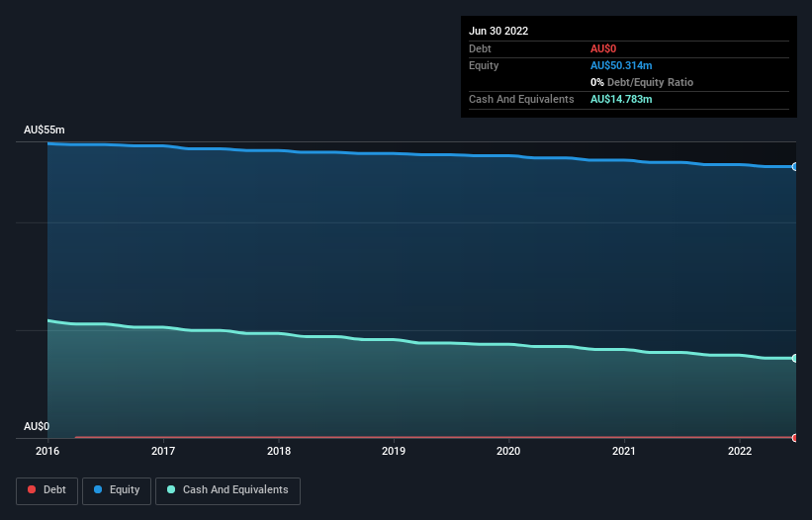
Task: Click the AU$50.314m equity value
Action: tap(621, 65)
